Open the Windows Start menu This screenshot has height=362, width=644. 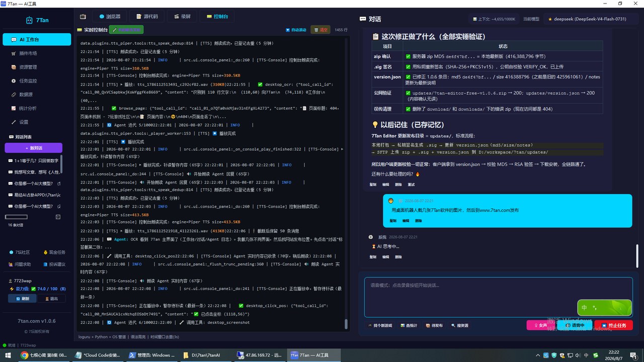tap(8, 355)
